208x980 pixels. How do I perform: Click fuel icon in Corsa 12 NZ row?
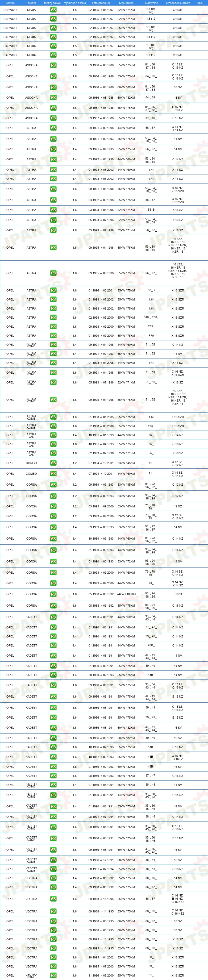tap(53, 506)
